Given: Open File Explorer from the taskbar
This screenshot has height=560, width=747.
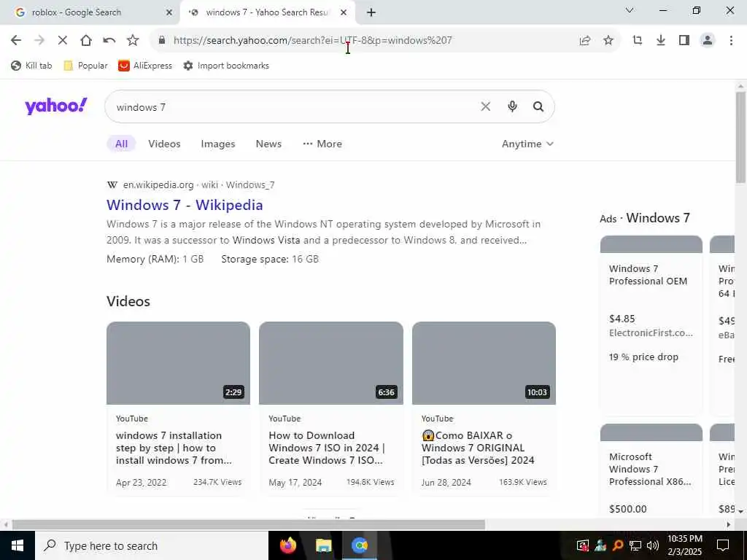Looking at the screenshot, I should point(323,545).
